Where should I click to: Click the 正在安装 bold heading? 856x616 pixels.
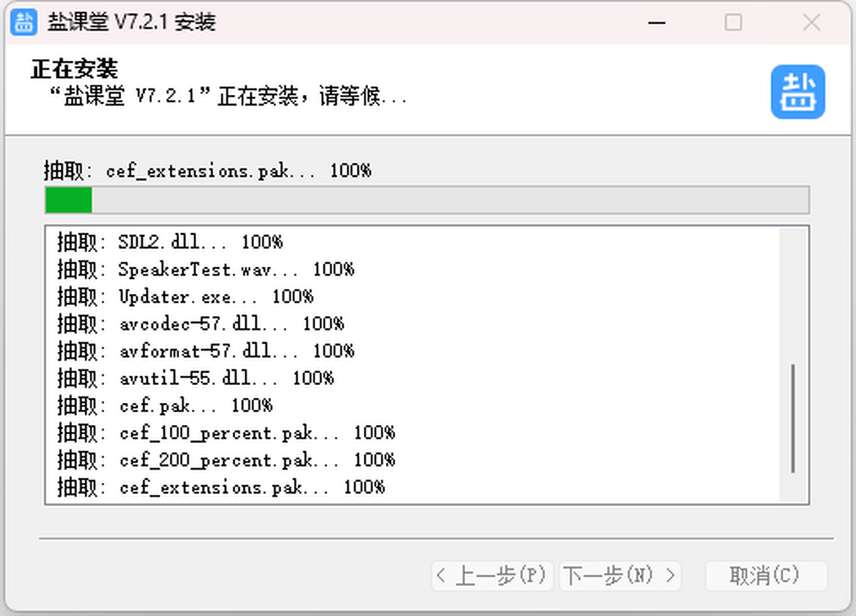point(74,69)
